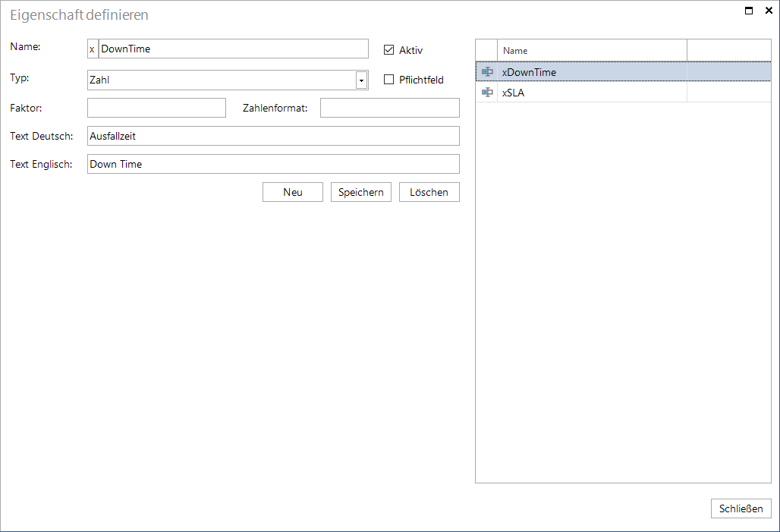
Task: Enable the Pflichtfeld checkbox
Action: tap(389, 79)
